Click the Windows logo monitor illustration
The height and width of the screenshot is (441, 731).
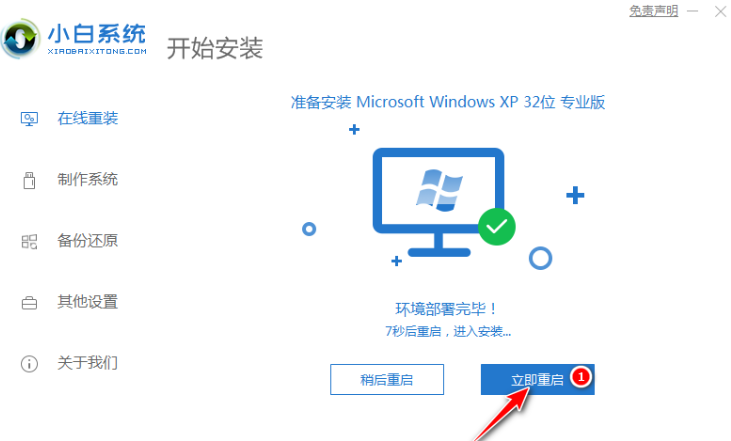click(438, 202)
